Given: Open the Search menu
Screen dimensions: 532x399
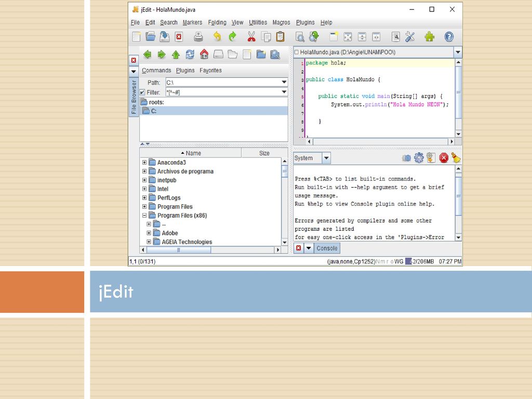Looking at the screenshot, I should [x=169, y=22].
